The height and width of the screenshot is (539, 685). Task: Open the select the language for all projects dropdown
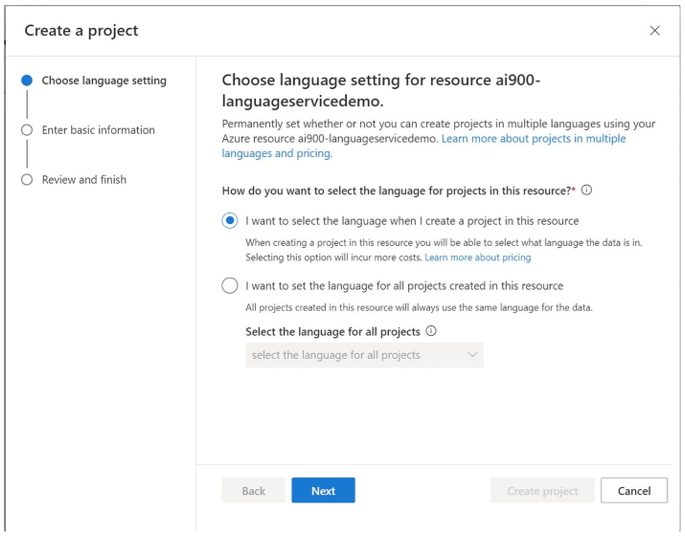pos(364,355)
